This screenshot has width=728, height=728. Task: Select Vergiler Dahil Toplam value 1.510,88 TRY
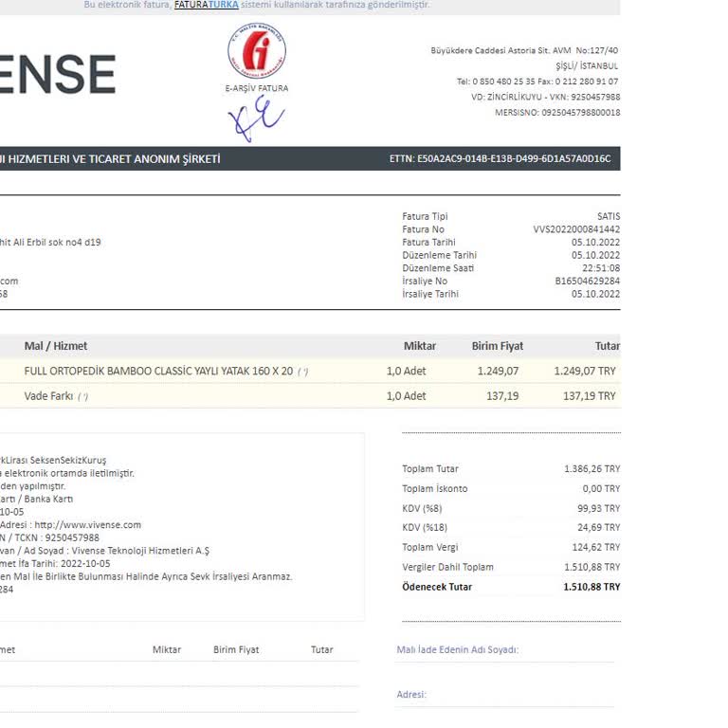tap(591, 568)
